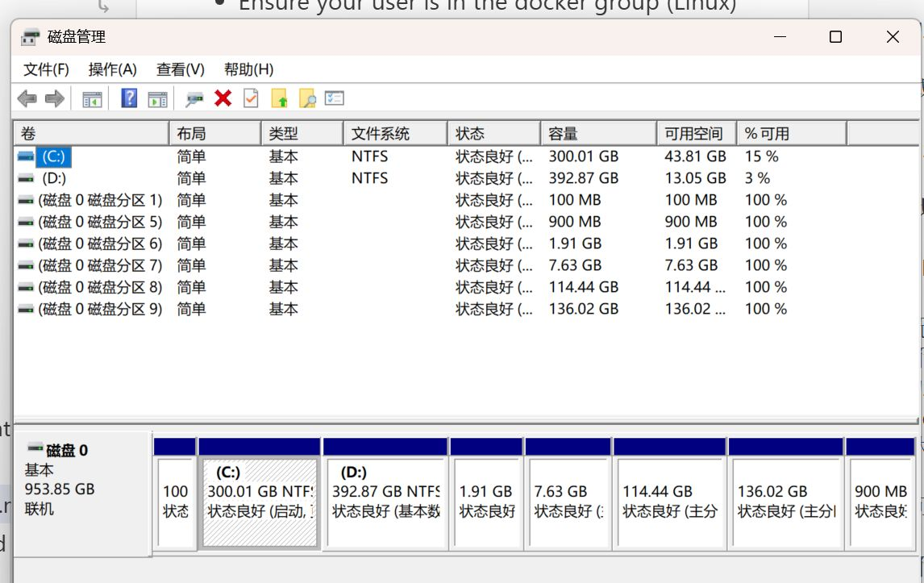
Task: Open the 帮助(H) menu
Action: (x=248, y=69)
